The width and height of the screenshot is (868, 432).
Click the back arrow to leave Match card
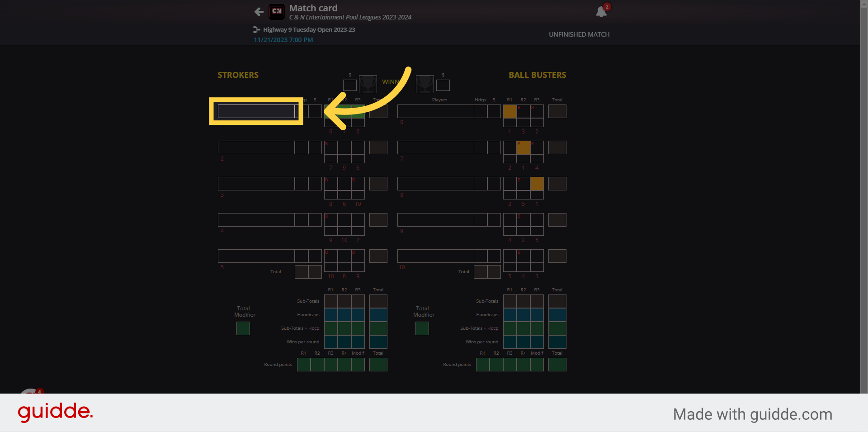pos(259,12)
